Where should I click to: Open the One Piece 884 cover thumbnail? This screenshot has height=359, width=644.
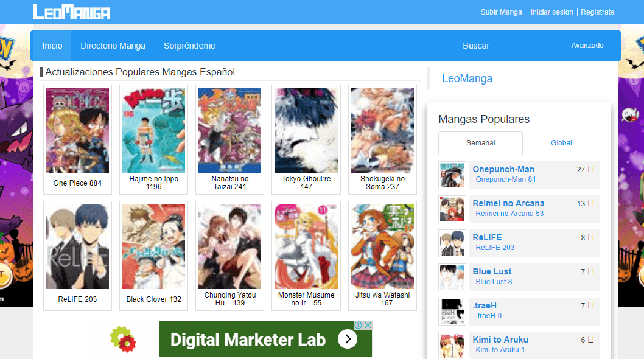pyautogui.click(x=78, y=130)
